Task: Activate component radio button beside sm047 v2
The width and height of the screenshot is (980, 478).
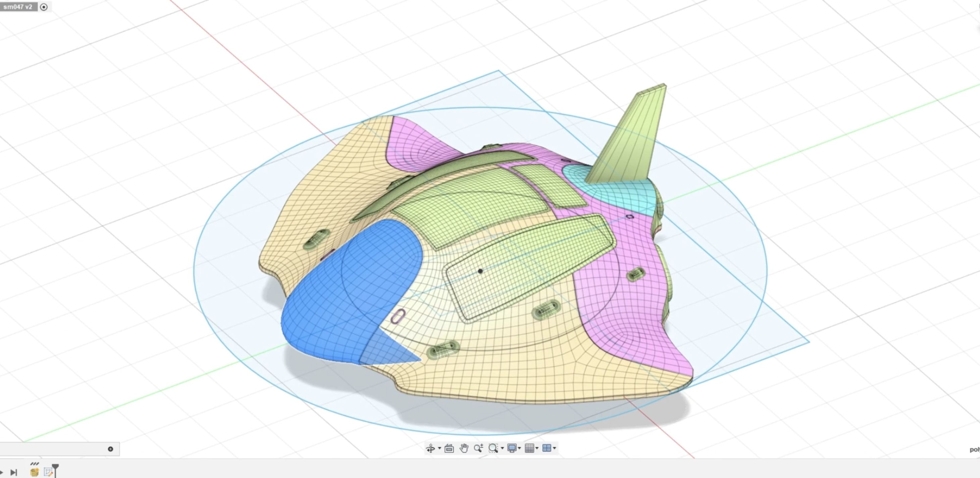Action: pyautogui.click(x=44, y=7)
